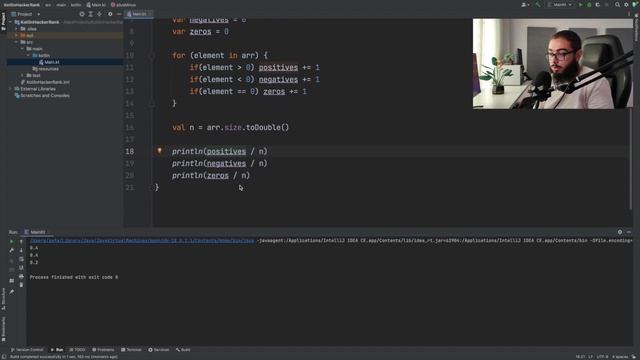
Task: Open the user account dropdown
Action: coord(525,5)
